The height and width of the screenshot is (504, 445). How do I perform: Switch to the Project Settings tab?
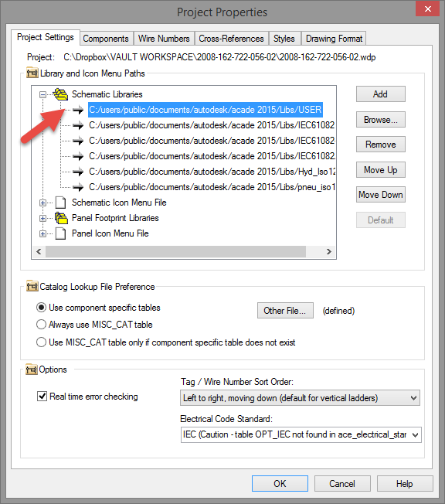tap(46, 37)
